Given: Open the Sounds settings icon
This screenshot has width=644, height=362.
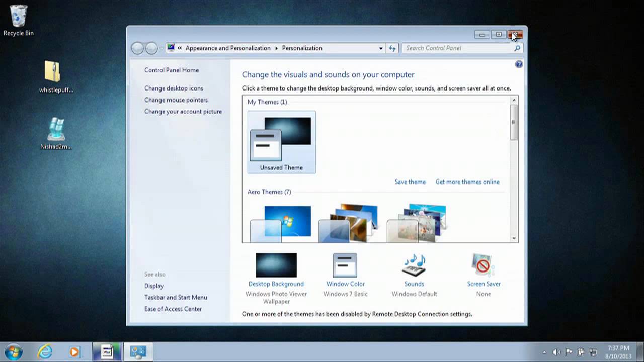Looking at the screenshot, I should coord(414,265).
